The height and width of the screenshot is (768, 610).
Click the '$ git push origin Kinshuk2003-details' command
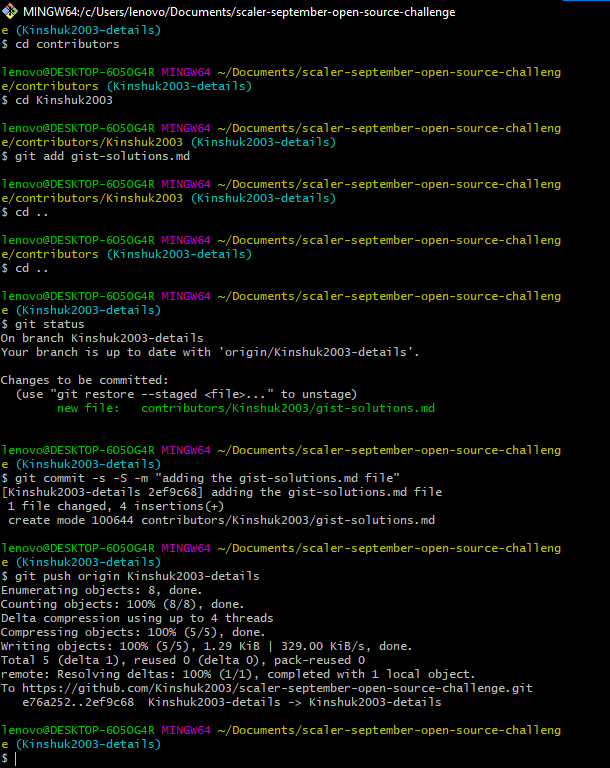(x=130, y=576)
